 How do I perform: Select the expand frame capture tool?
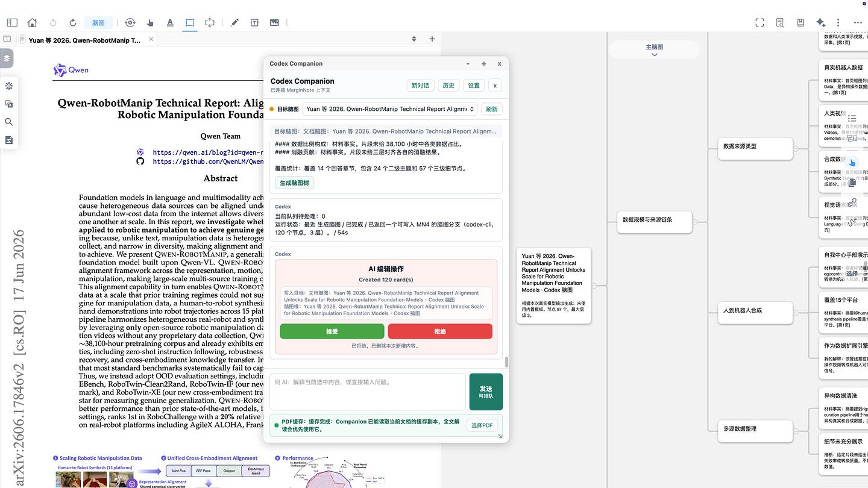(x=210, y=22)
